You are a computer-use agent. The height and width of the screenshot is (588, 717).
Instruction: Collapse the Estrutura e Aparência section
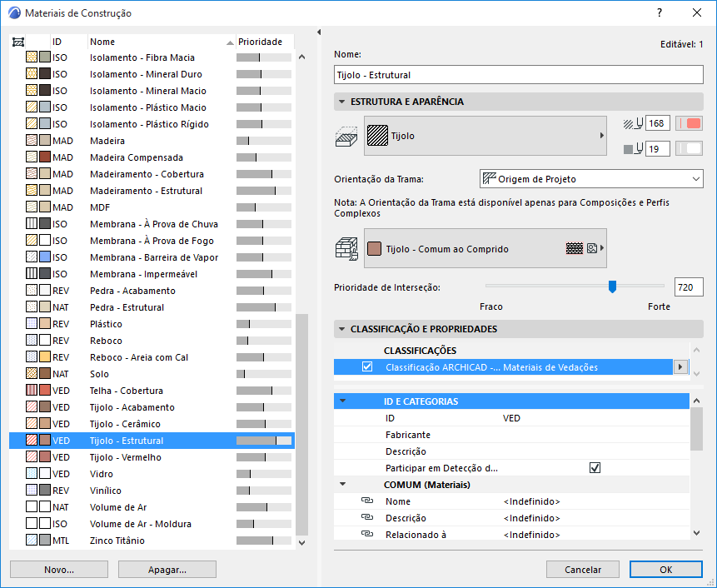tap(341, 102)
